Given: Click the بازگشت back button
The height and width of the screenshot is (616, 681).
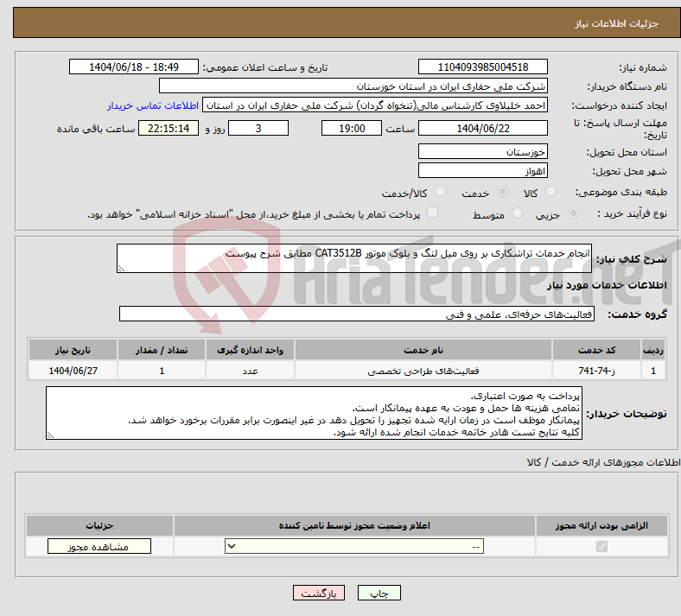Looking at the screenshot, I should 319,593.
